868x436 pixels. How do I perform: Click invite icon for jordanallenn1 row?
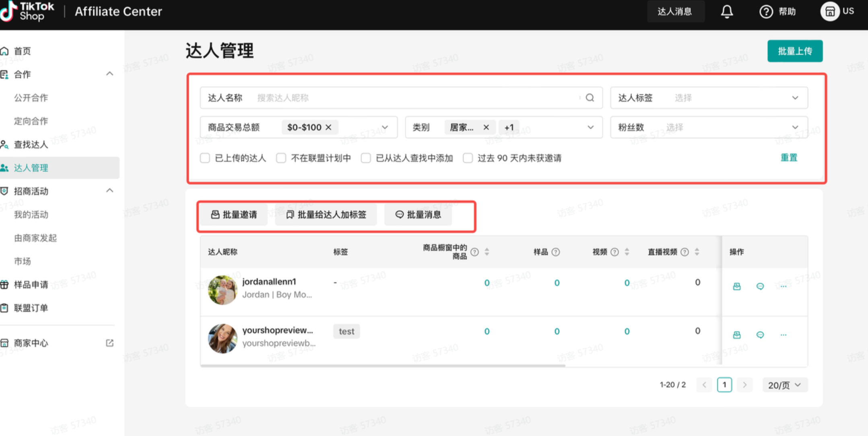pyautogui.click(x=736, y=286)
